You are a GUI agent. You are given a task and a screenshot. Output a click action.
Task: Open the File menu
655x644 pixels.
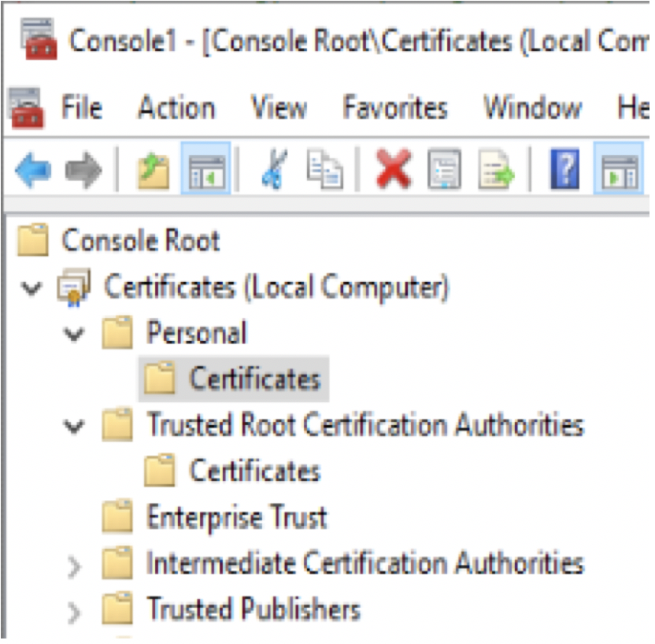coord(82,107)
